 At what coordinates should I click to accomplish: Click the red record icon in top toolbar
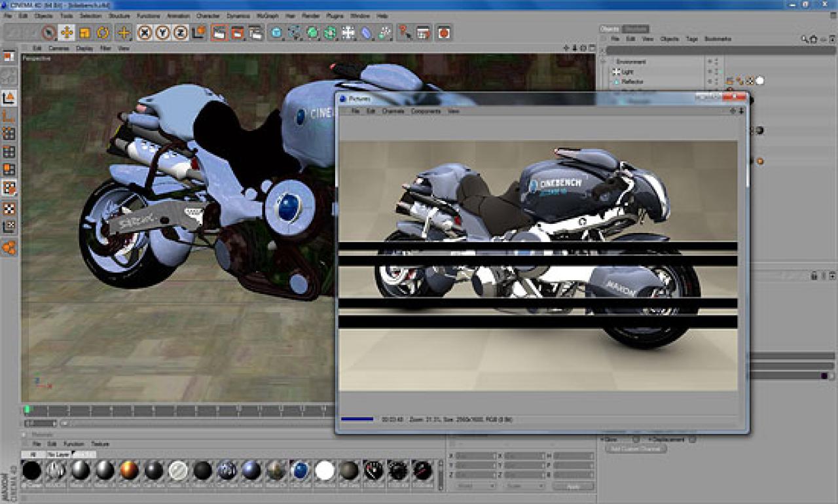click(x=444, y=32)
